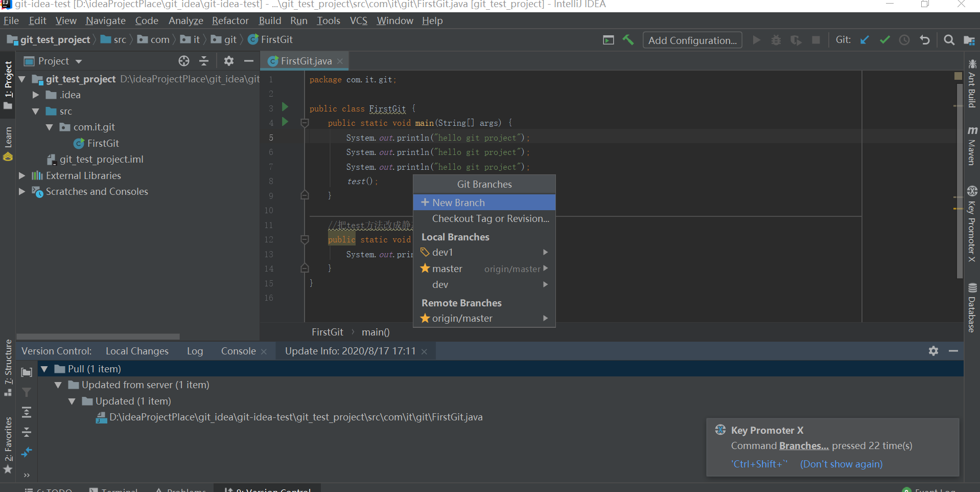
Task: Open Version Control panel settings gear
Action: 934,351
